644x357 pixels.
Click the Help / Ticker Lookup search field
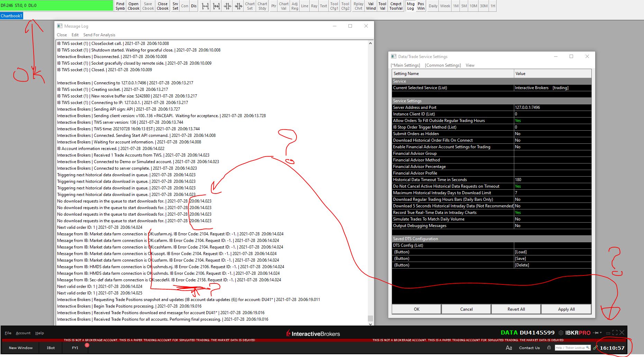tap(572, 348)
